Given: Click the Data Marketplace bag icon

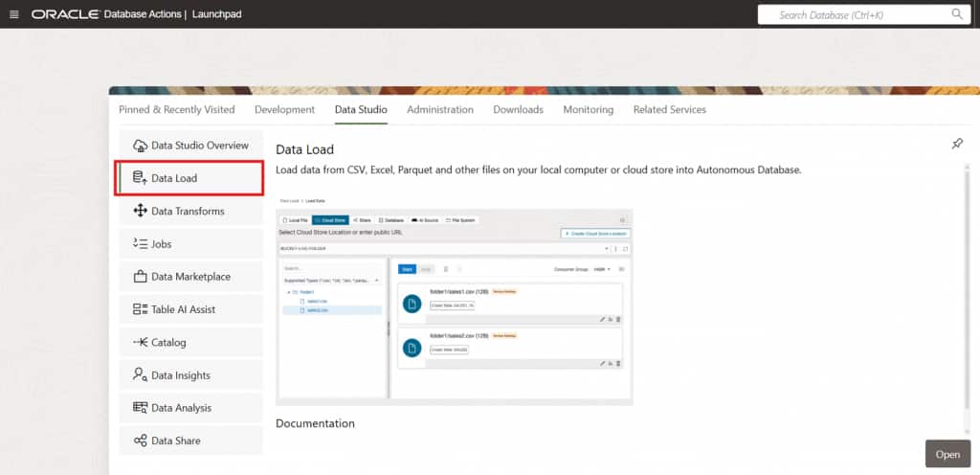Looking at the screenshot, I should (140, 277).
